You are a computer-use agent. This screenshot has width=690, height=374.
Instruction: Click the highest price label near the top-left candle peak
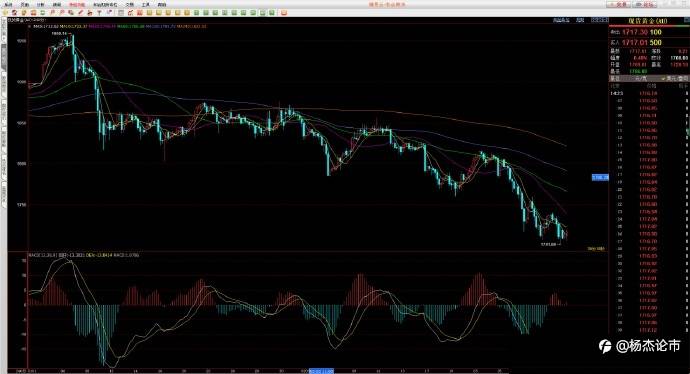click(x=59, y=33)
